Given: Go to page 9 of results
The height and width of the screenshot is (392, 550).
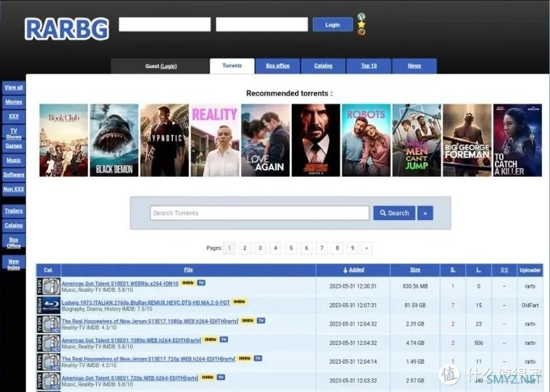Looking at the screenshot, I should pyautogui.click(x=352, y=248).
